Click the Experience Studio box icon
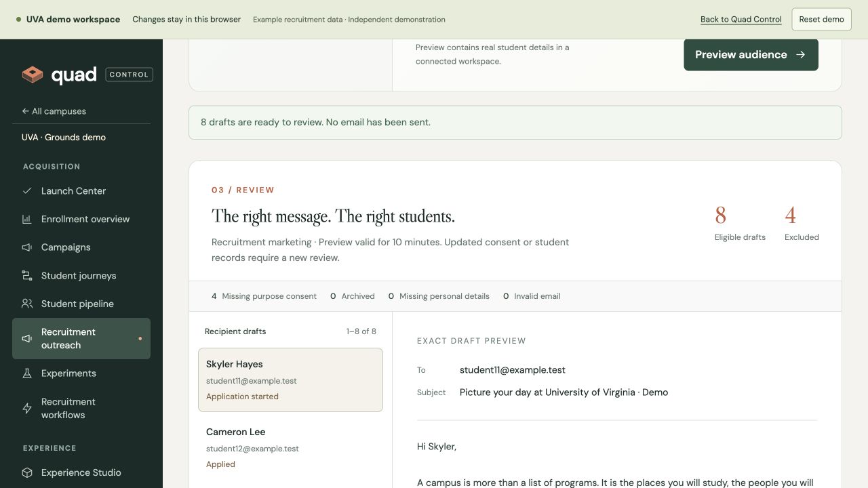The height and width of the screenshot is (488, 868). [x=27, y=472]
